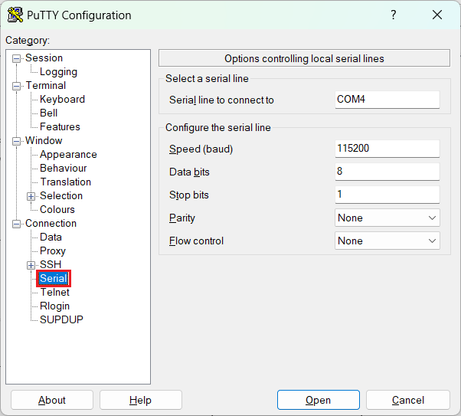Select the Proxy category
This screenshot has height=416, width=461.
(x=53, y=251)
